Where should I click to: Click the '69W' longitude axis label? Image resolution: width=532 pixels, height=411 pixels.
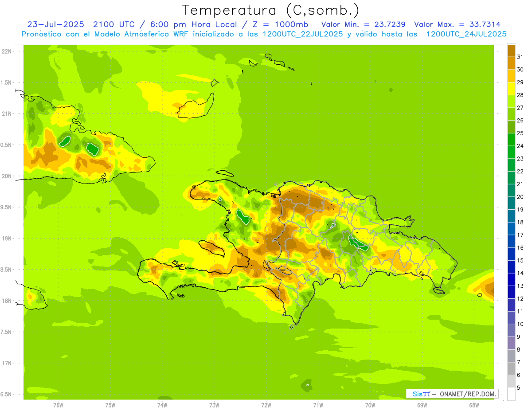(422, 405)
